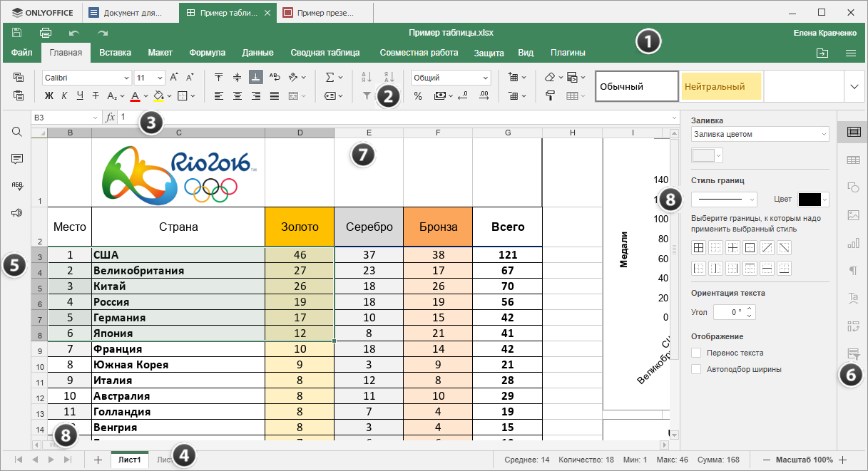Toggle italic (К) formatting
This screenshot has height=471, width=868.
point(64,95)
